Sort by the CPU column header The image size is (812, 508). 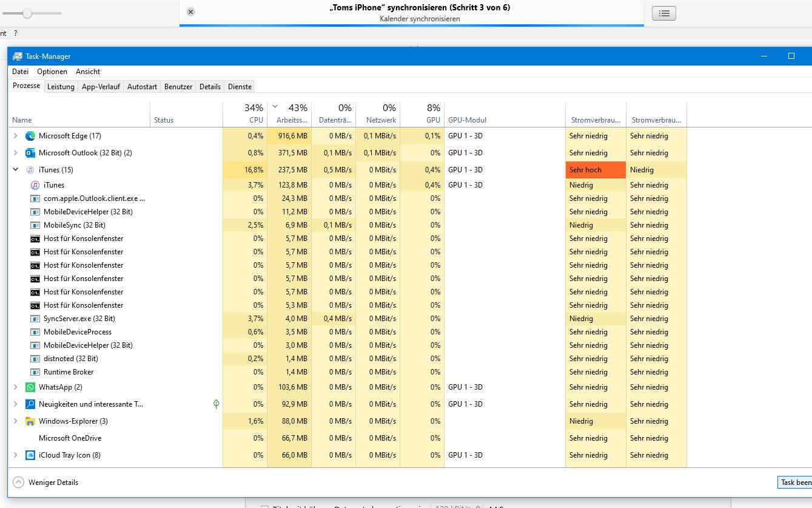click(245, 114)
